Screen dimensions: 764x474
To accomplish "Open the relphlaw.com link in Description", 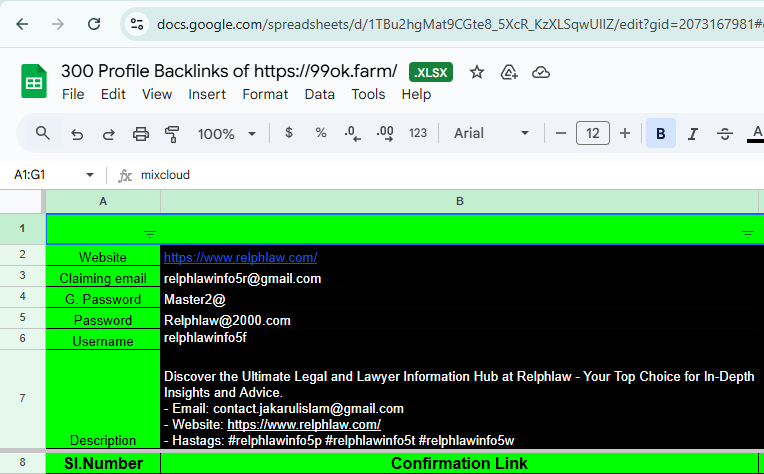I will [304, 424].
